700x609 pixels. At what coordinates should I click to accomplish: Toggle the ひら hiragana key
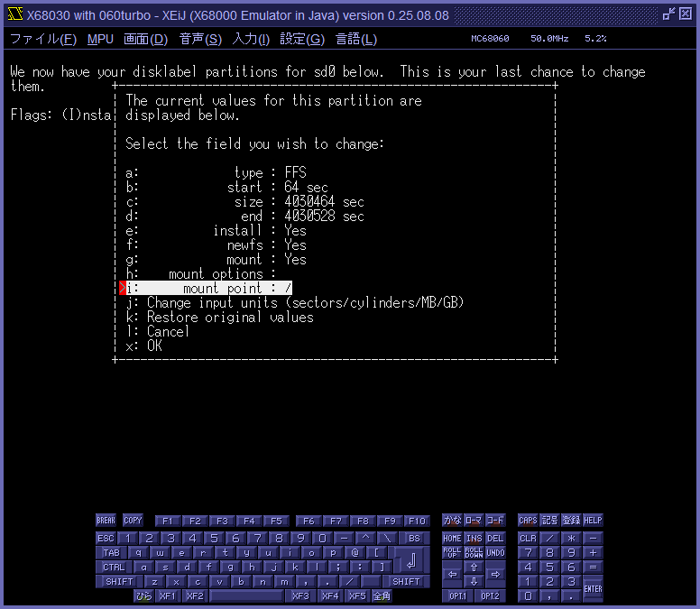[x=143, y=595]
